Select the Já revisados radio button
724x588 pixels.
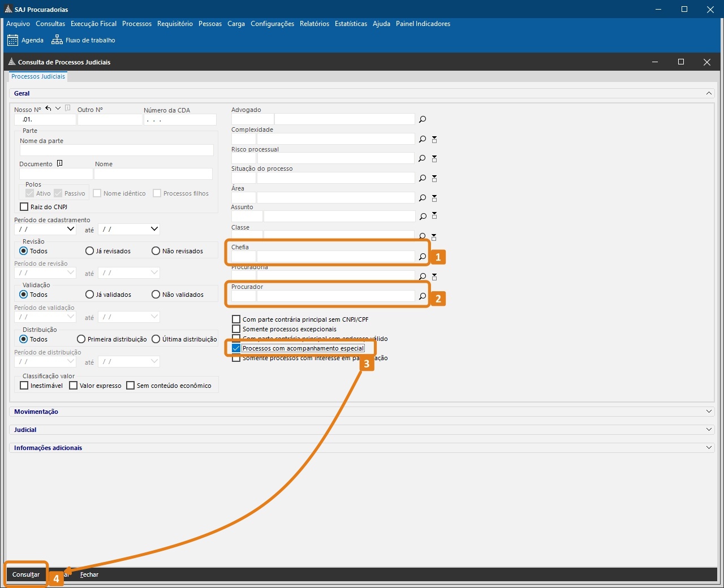coord(89,251)
